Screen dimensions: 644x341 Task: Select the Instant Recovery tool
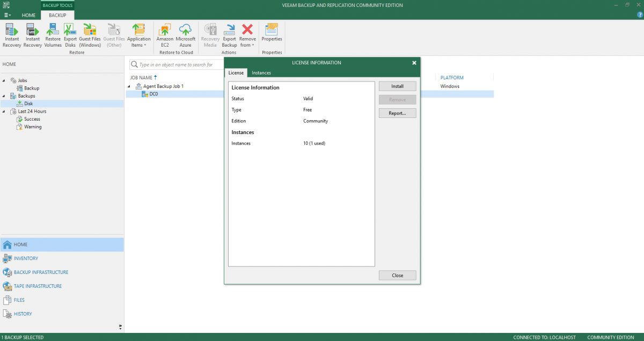(x=11, y=35)
